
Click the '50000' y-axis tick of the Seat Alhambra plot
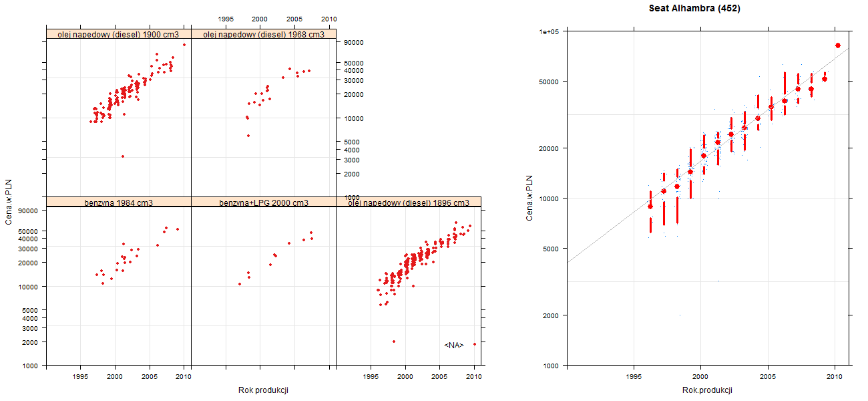549,82
